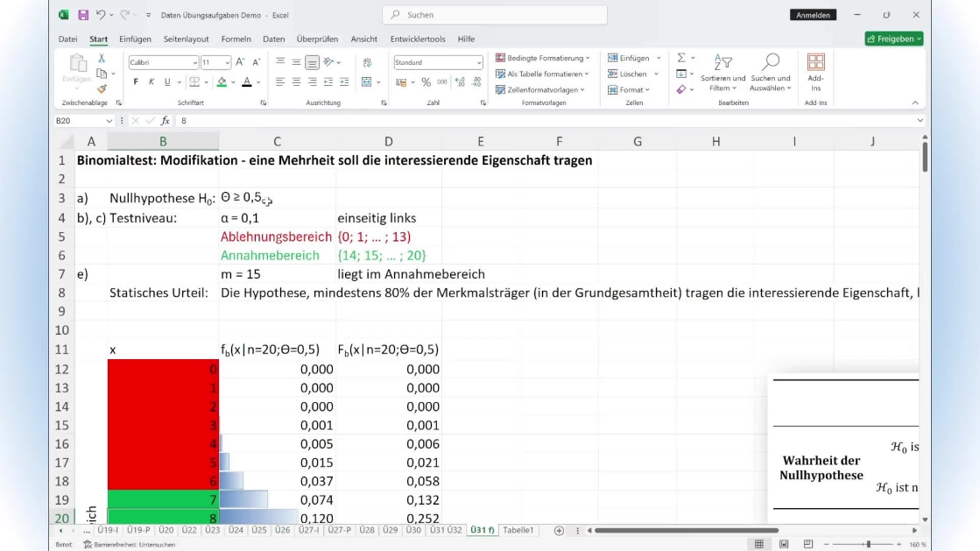Click the Copy icon
Image resolution: width=980 pixels, height=551 pixels.
[102, 74]
